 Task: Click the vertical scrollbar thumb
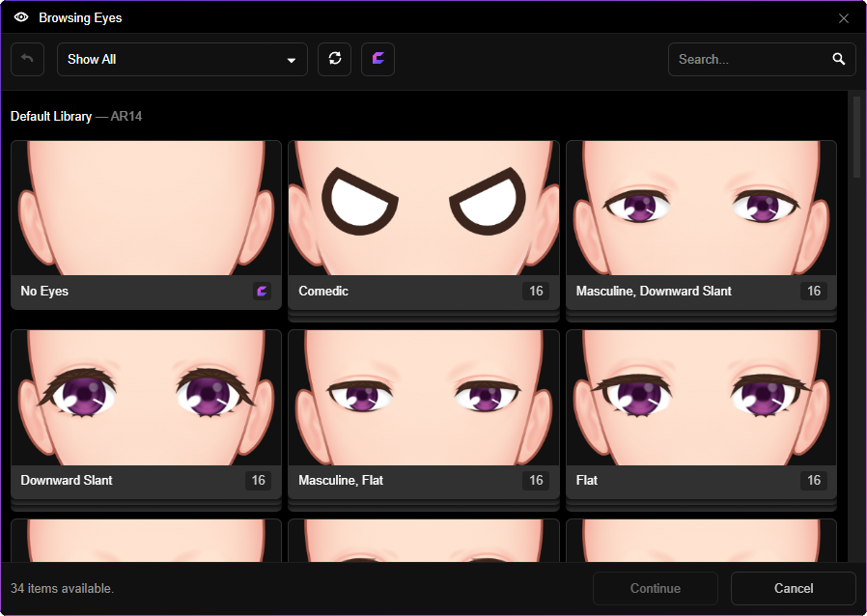click(x=856, y=137)
